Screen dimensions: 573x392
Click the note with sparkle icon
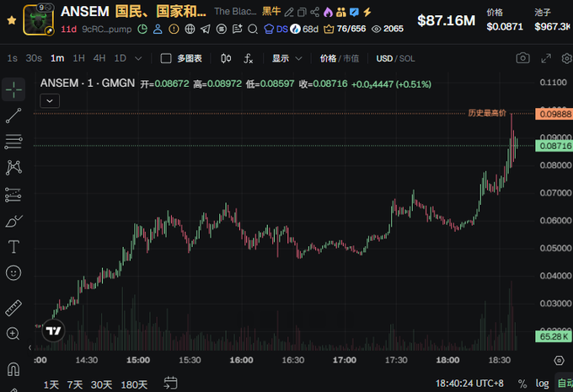(x=237, y=29)
